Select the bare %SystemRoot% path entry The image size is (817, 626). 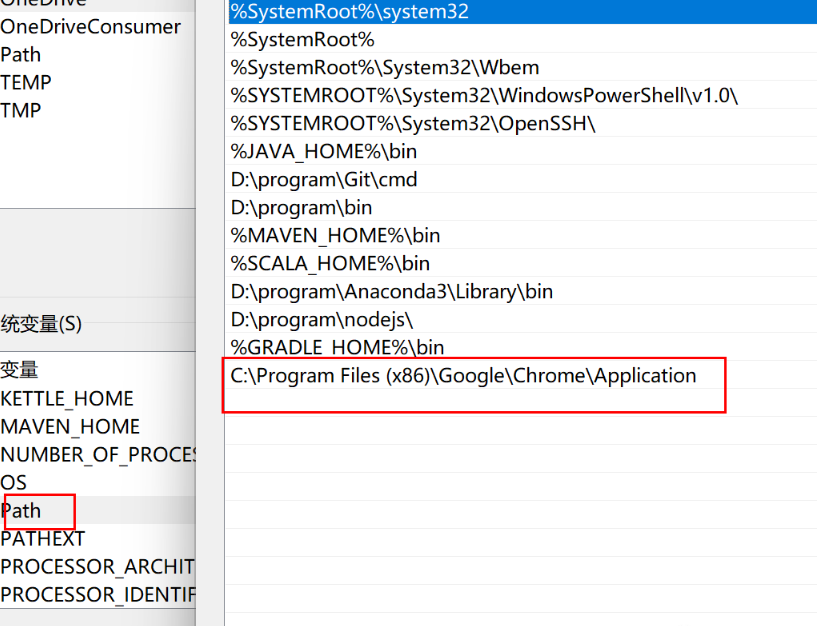coord(523,40)
